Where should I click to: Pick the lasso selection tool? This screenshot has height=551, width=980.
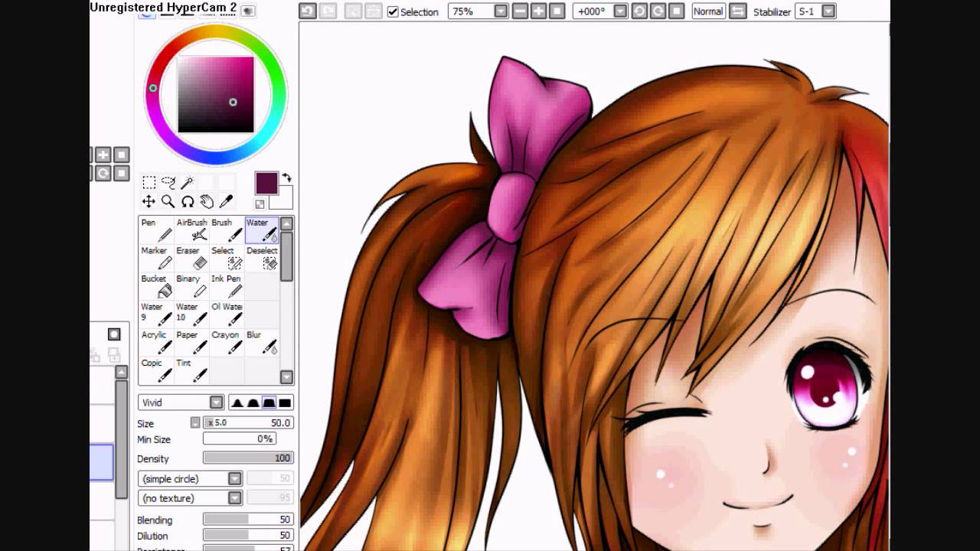(x=168, y=182)
